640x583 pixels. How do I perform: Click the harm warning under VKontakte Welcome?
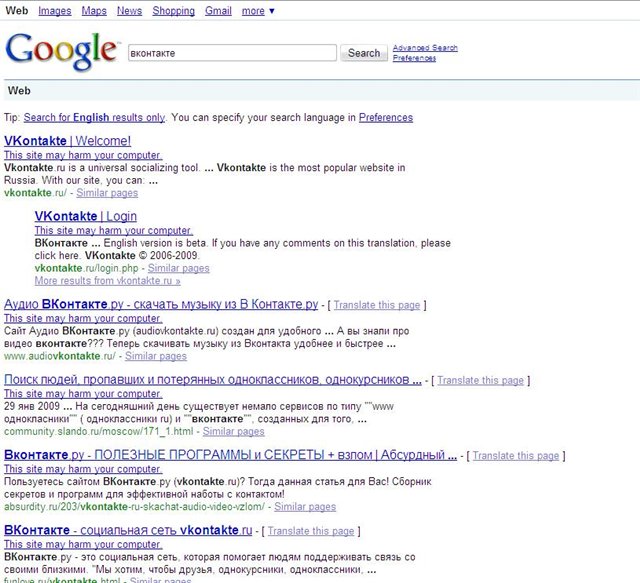tap(83, 155)
